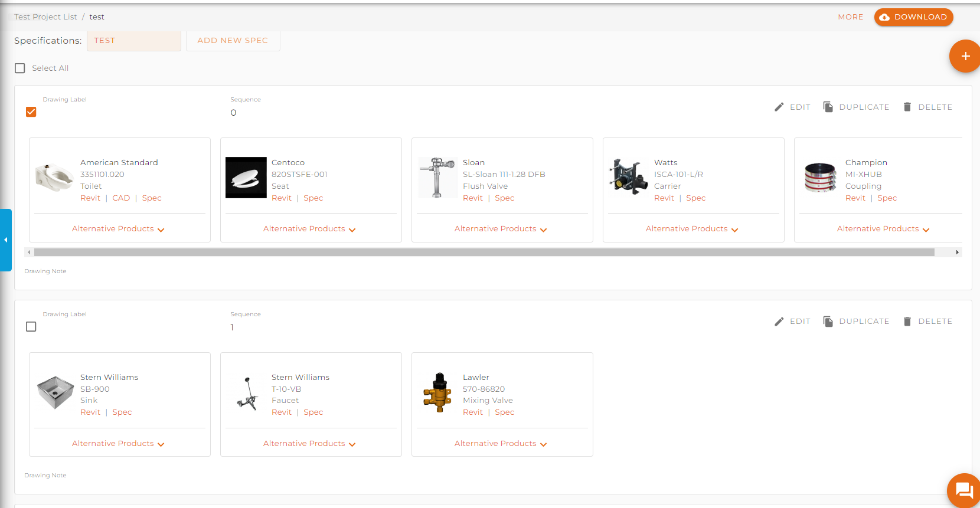Expand Alternative Products for SB-900 sink
This screenshot has width=980, height=508.
tap(118, 444)
